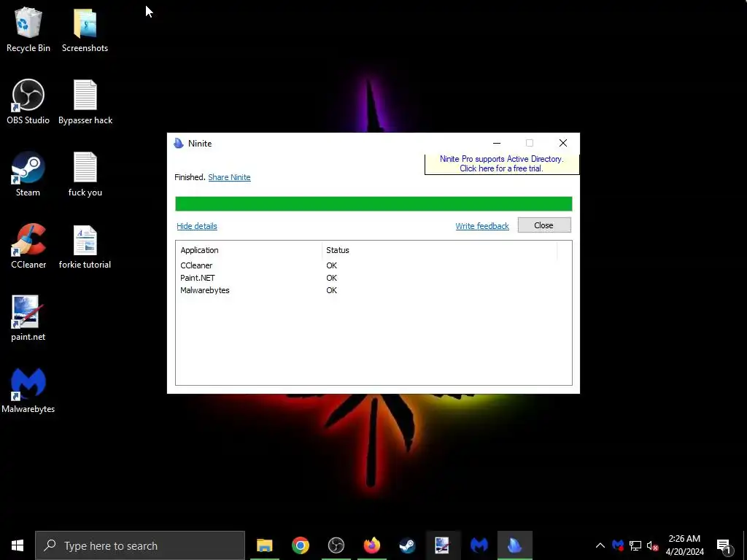Open network status tray icon

point(635,545)
